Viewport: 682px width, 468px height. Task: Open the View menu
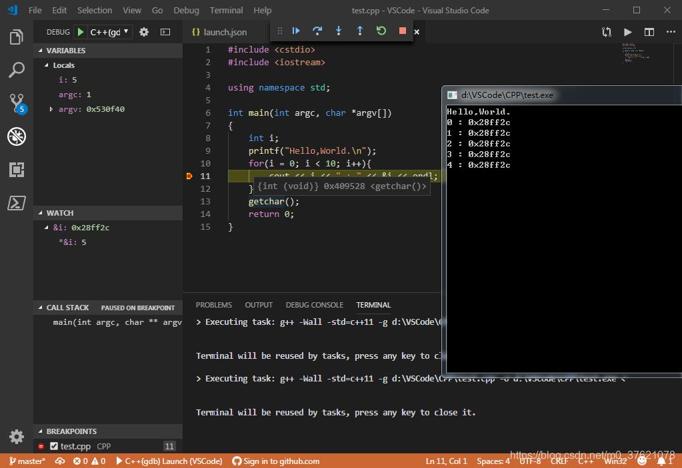[131, 10]
